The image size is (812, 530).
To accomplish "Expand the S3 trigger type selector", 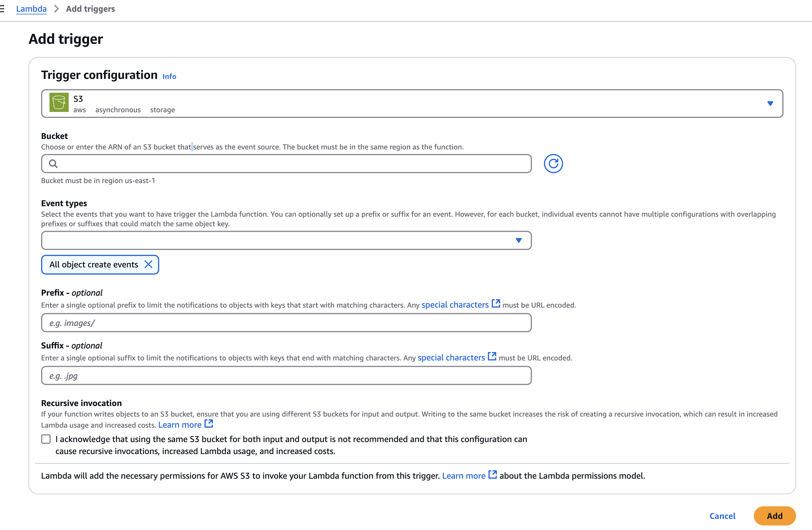I will [769, 104].
